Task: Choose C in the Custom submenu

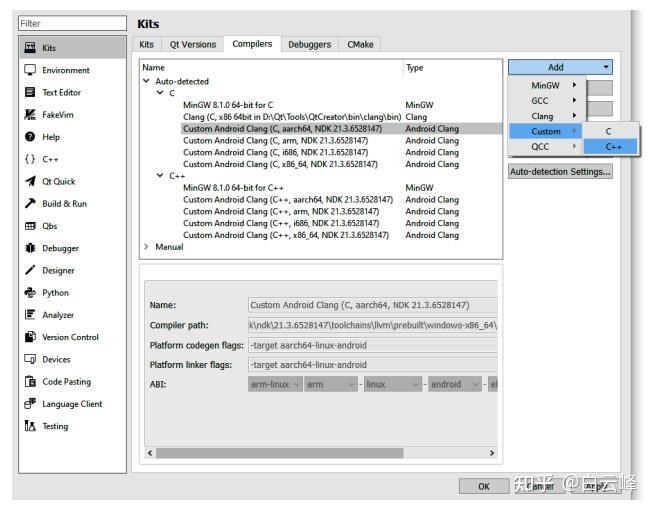Action: pyautogui.click(x=610, y=131)
